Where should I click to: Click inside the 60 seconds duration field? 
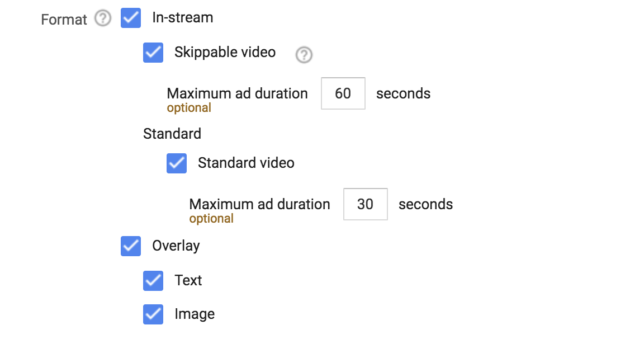click(x=343, y=93)
